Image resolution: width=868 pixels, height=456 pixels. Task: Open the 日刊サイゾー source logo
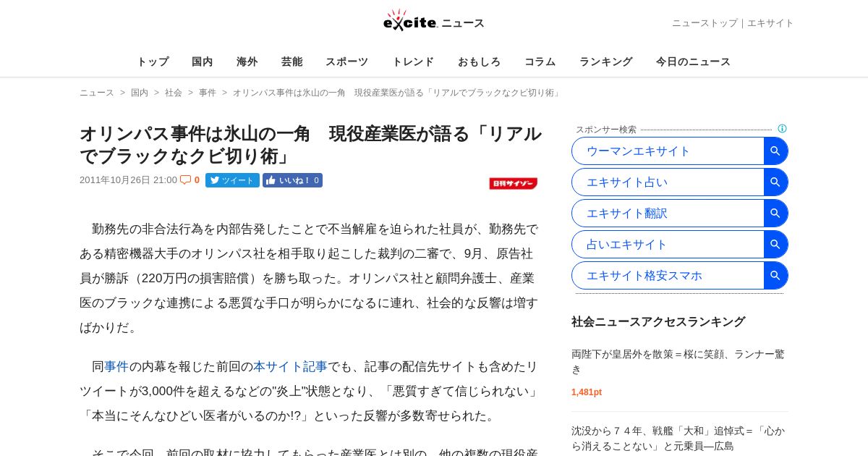tap(513, 183)
